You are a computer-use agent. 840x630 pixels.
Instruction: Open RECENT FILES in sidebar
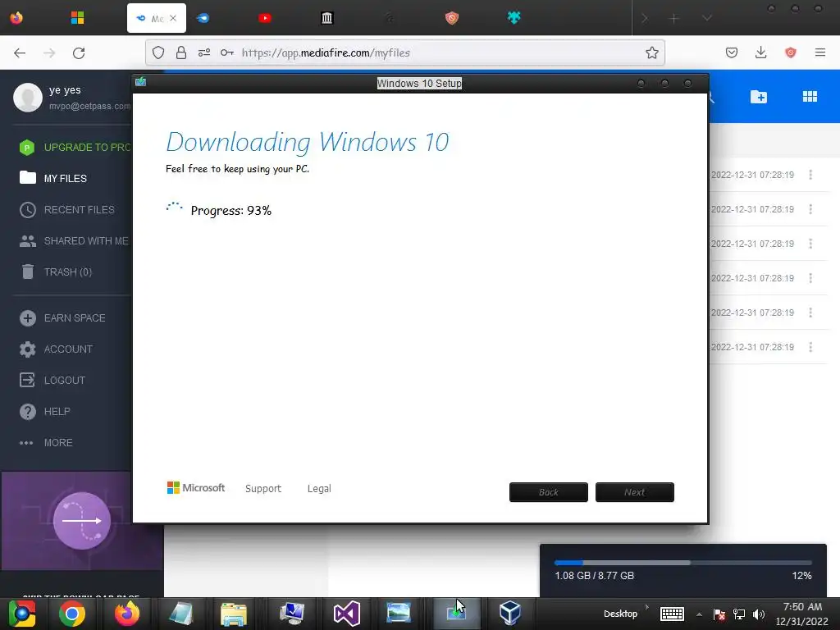click(67, 209)
